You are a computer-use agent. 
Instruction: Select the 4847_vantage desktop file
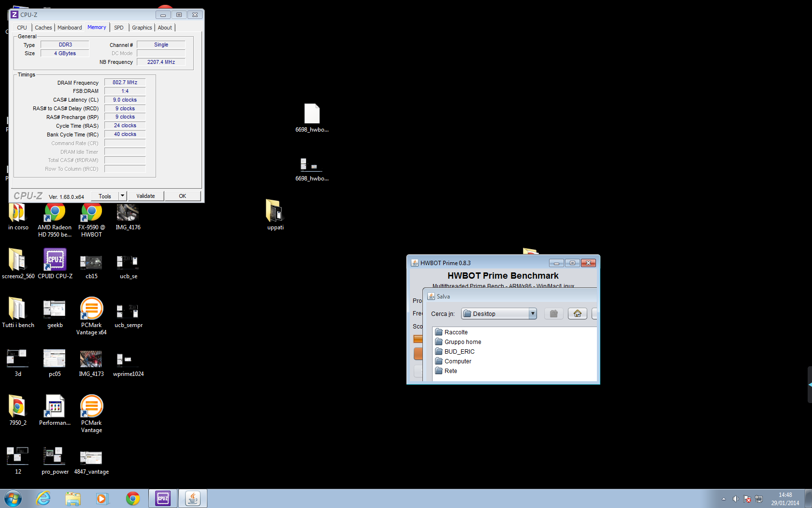(91, 462)
